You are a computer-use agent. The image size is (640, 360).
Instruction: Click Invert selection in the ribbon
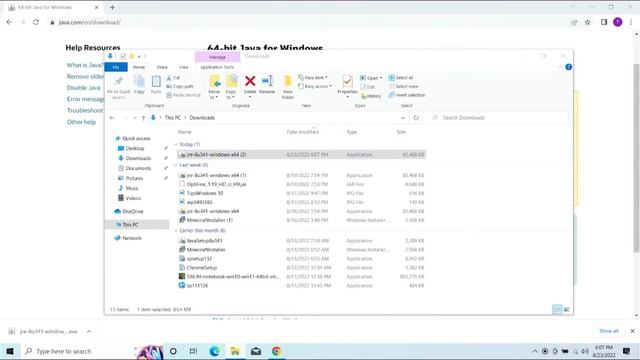[x=407, y=95]
